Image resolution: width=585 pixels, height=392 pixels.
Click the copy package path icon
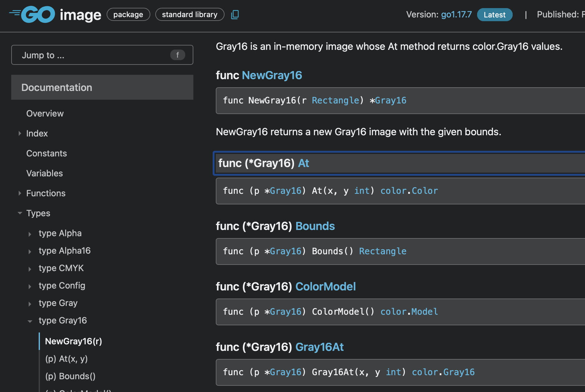point(235,14)
